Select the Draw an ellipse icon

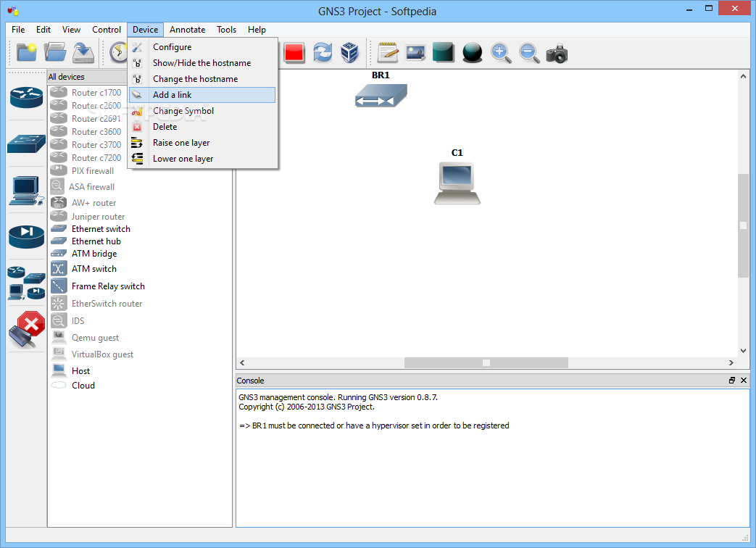coord(472,52)
